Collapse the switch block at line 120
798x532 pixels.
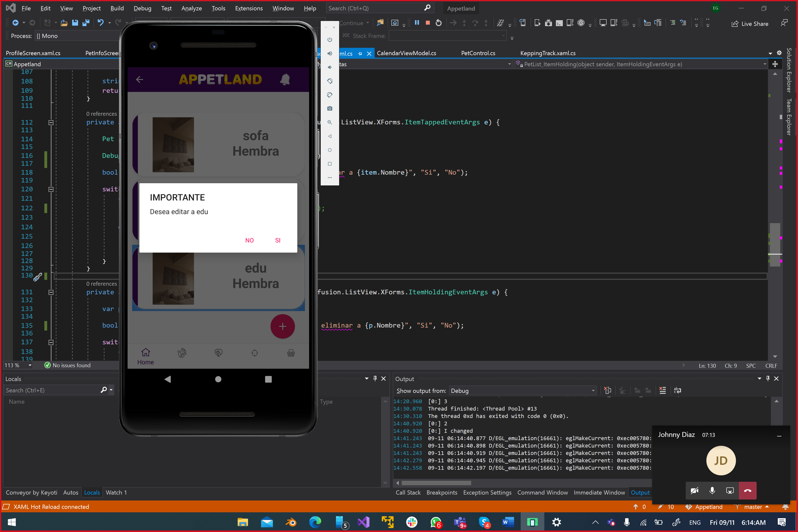pyautogui.click(x=51, y=189)
